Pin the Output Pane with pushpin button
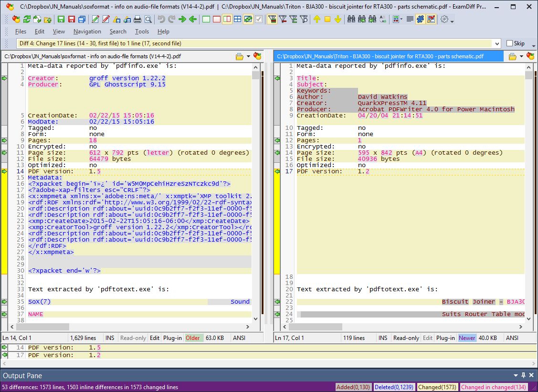538x392 pixels. coord(524,375)
